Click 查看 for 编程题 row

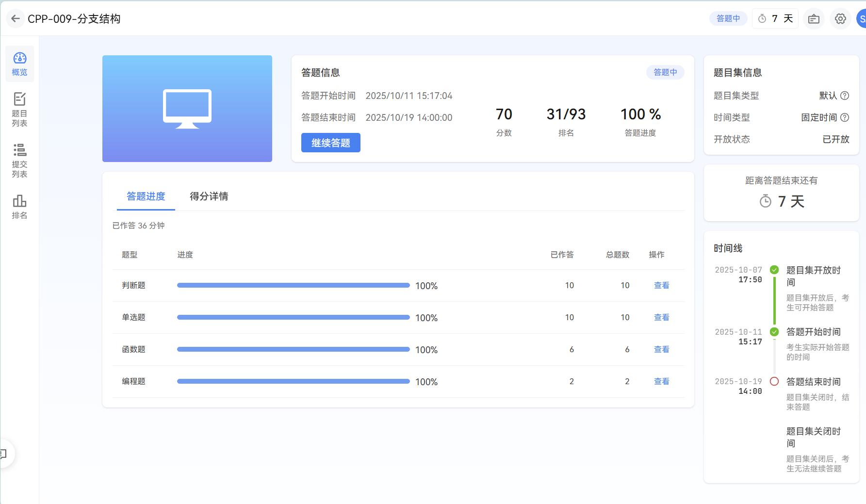tap(662, 381)
